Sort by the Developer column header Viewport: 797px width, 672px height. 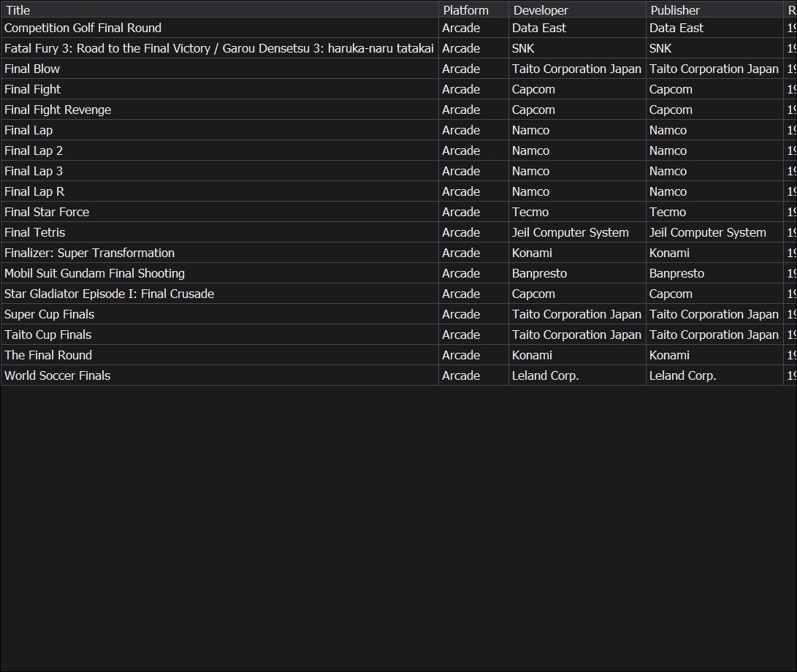[x=577, y=9]
